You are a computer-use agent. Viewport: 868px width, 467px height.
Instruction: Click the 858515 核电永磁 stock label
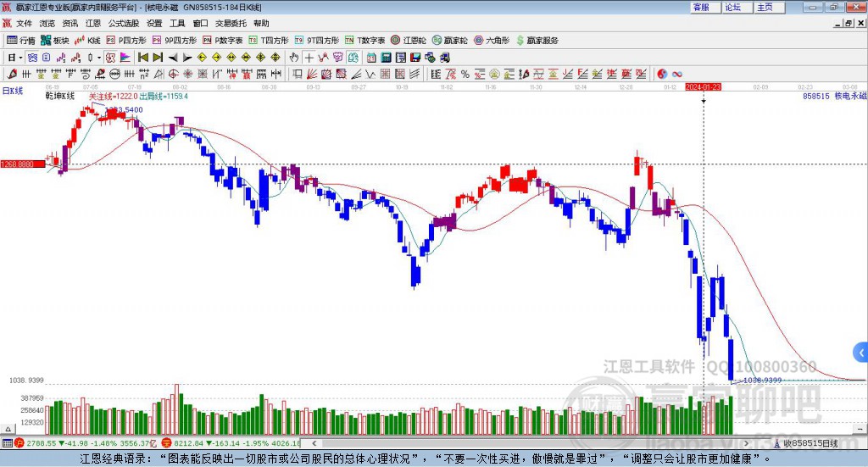pos(835,96)
